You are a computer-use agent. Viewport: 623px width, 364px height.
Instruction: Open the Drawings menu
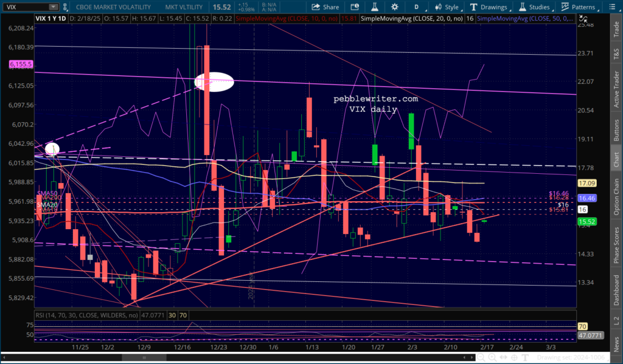point(490,7)
